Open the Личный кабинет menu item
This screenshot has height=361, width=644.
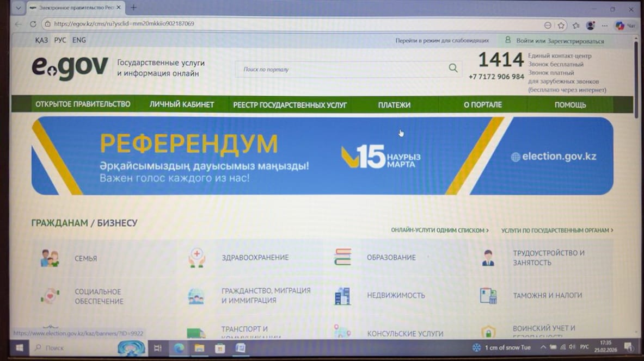[182, 104]
